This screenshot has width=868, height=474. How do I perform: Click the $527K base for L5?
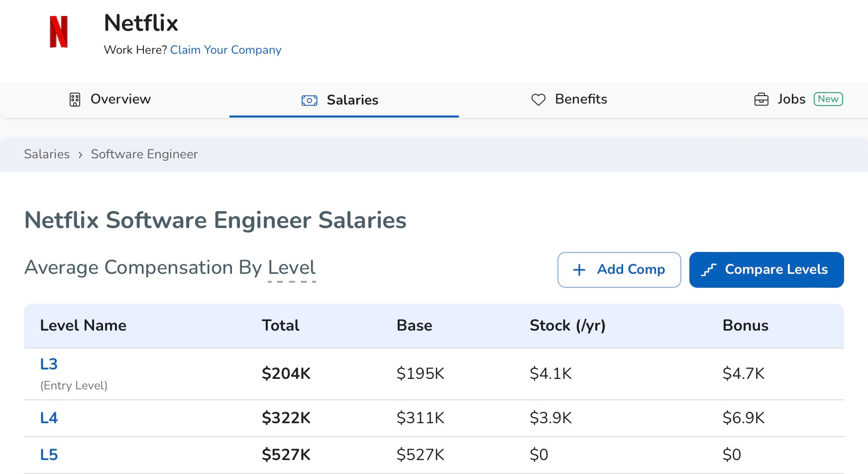(421, 455)
